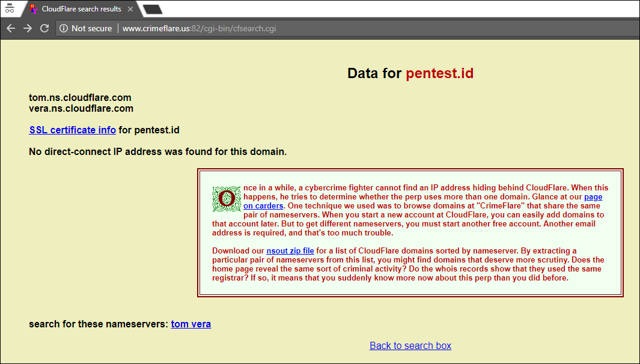Screen dimensions: 640x364
Task: Open SSL certificate info link
Action: click(72, 130)
